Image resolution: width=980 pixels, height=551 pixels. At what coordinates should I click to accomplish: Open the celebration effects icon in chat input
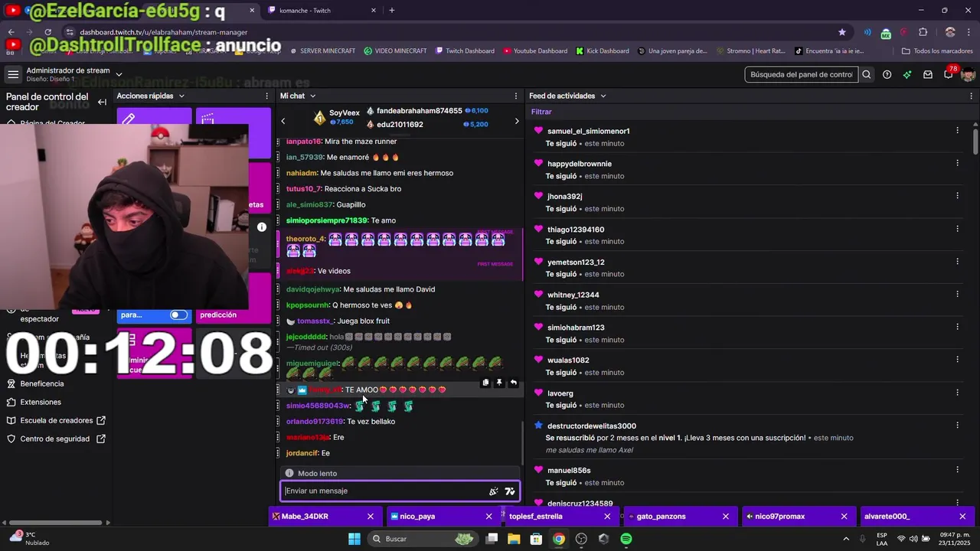494,491
